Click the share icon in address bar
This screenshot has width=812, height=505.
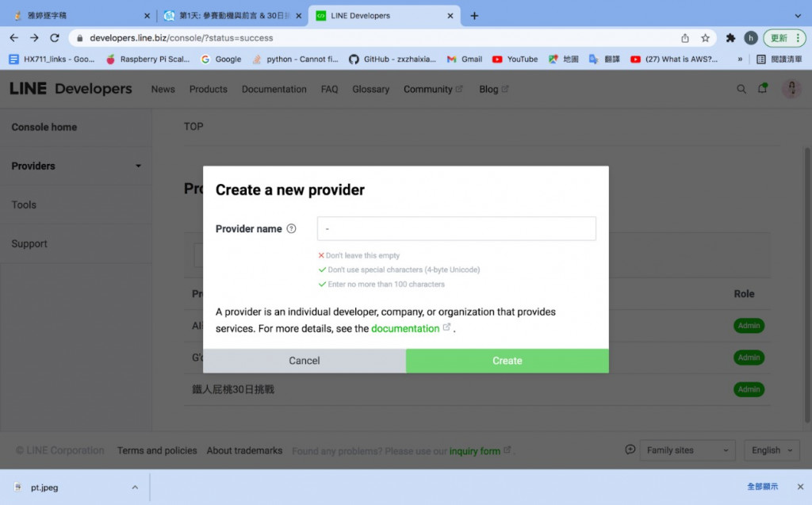click(x=685, y=38)
